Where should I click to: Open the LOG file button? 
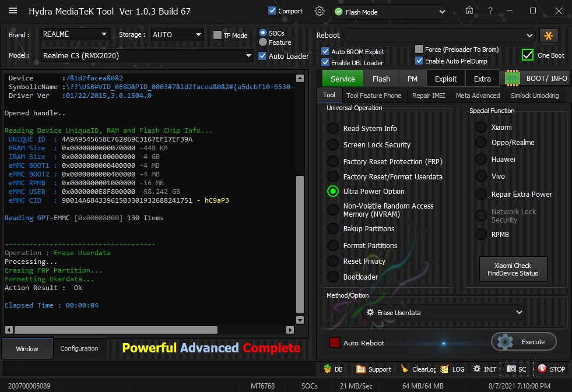(452, 369)
